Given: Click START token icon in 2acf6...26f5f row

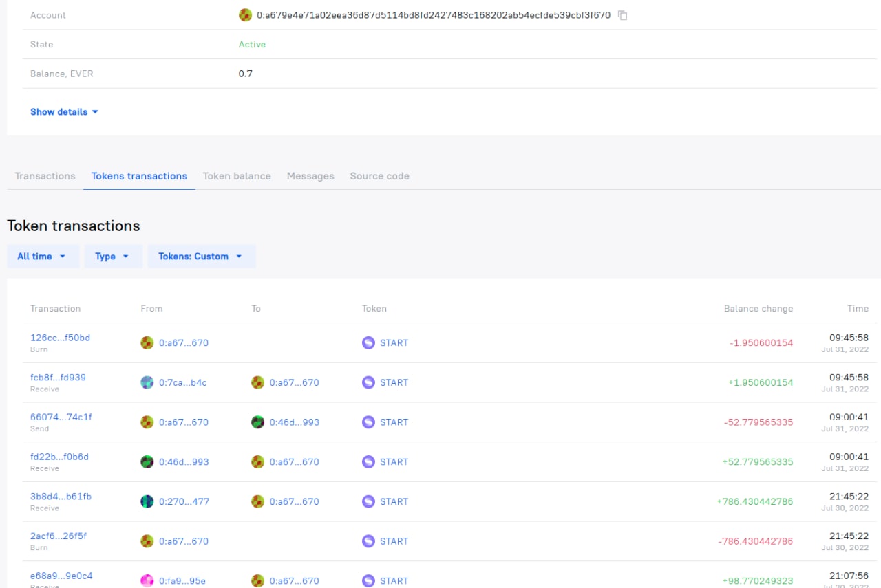Looking at the screenshot, I should [368, 541].
